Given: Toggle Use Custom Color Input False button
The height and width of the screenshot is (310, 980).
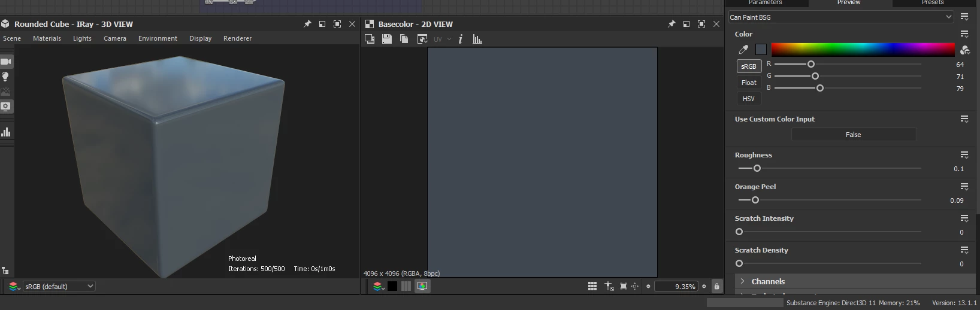Looking at the screenshot, I should [854, 135].
